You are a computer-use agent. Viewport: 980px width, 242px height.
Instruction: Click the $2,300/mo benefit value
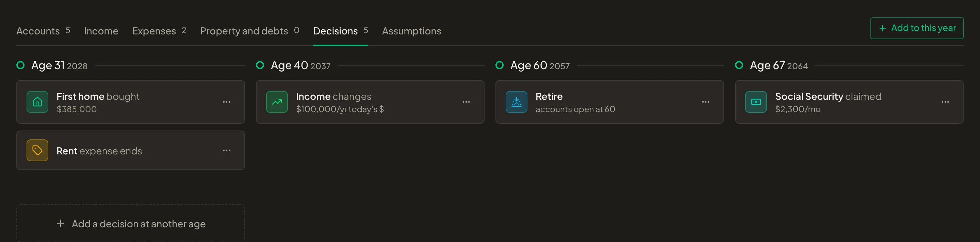[798, 109]
